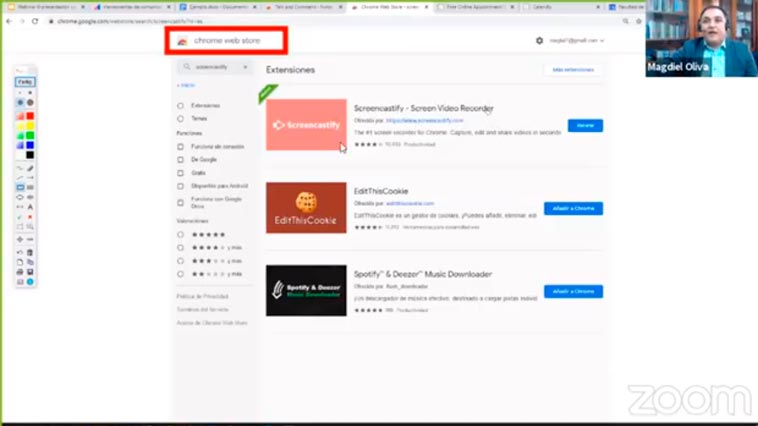Switch to the Free Online Appointment tab
The width and height of the screenshot is (758, 426).
click(x=476, y=7)
